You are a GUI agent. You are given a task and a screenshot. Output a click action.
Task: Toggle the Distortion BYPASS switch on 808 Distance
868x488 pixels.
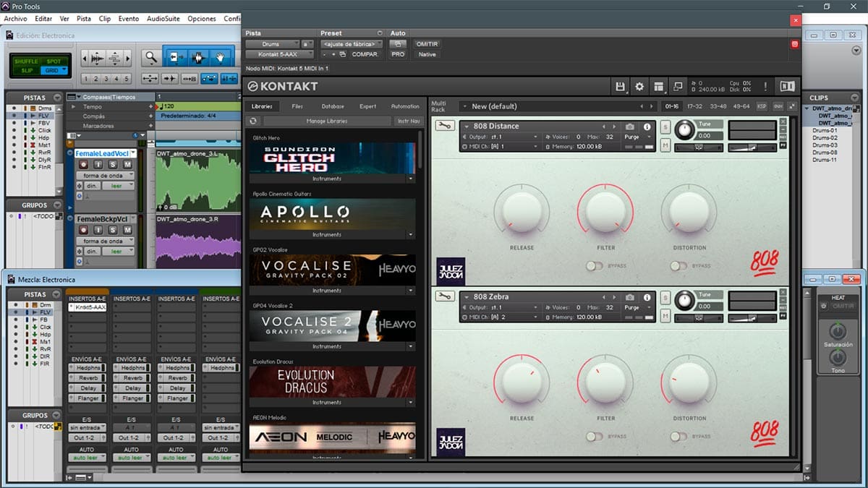pos(678,266)
